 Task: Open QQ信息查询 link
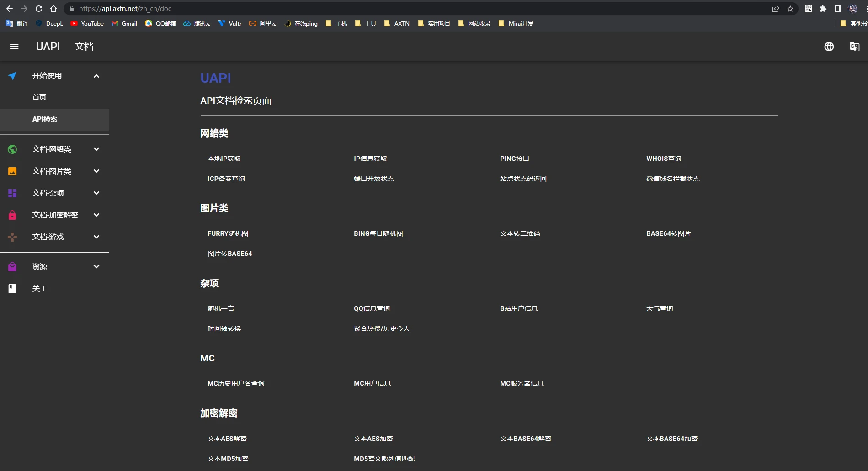[372, 308]
